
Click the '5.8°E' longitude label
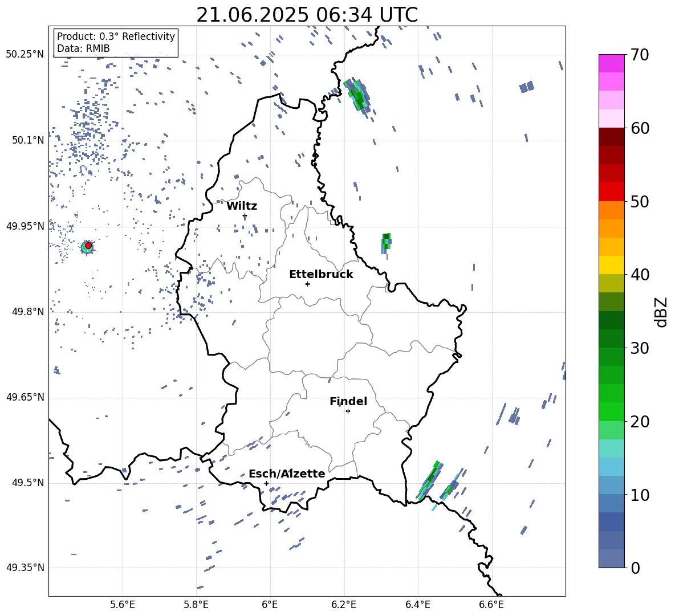(196, 605)
